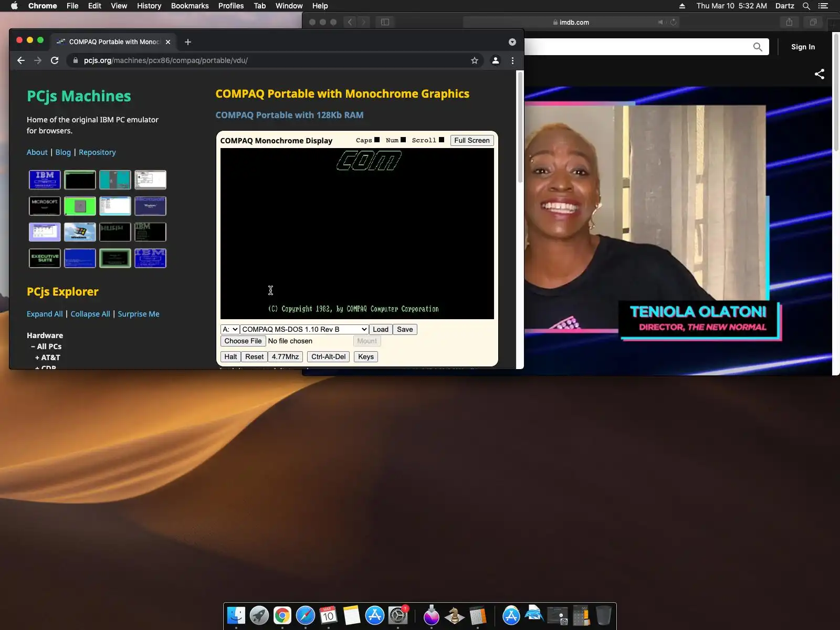Image resolution: width=840 pixels, height=630 pixels.
Task: Open the Bookmarks menu
Action: (x=190, y=6)
